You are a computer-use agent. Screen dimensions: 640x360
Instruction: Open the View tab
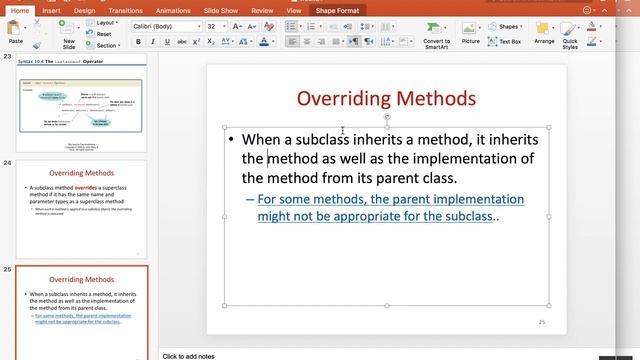point(293,11)
